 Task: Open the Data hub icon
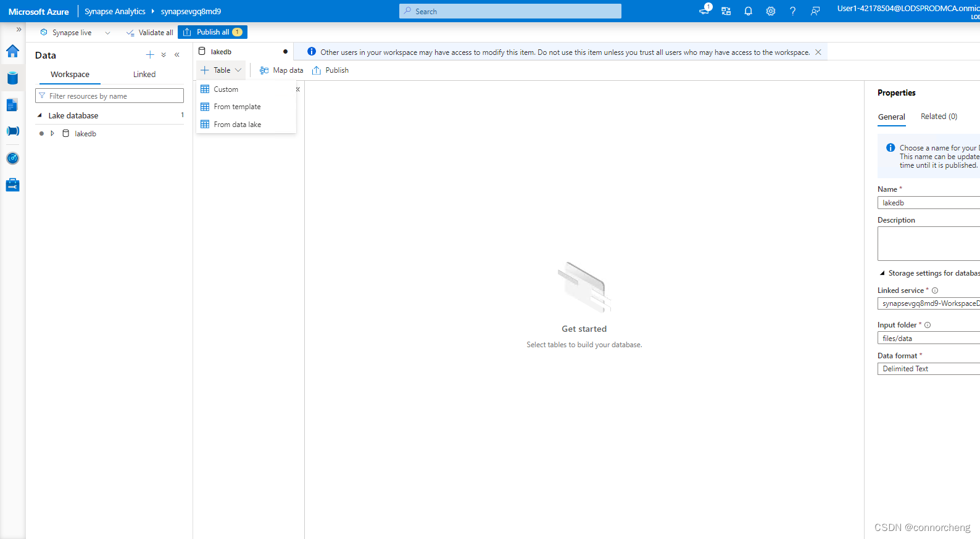(x=12, y=78)
